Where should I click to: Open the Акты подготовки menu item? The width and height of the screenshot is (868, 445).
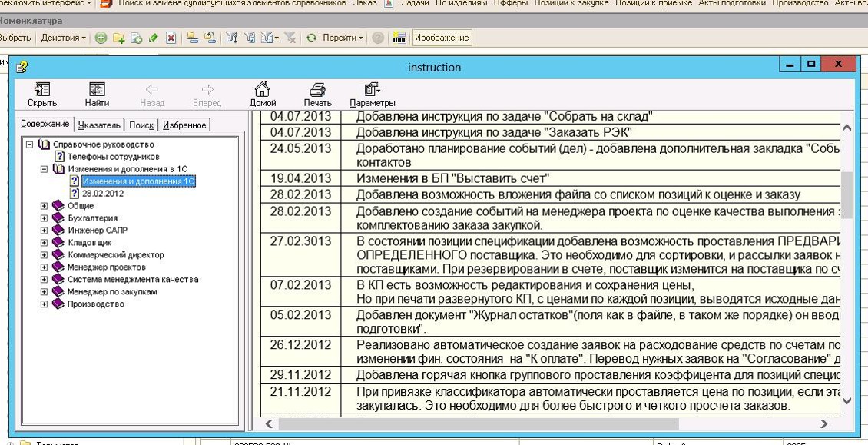coord(732,3)
